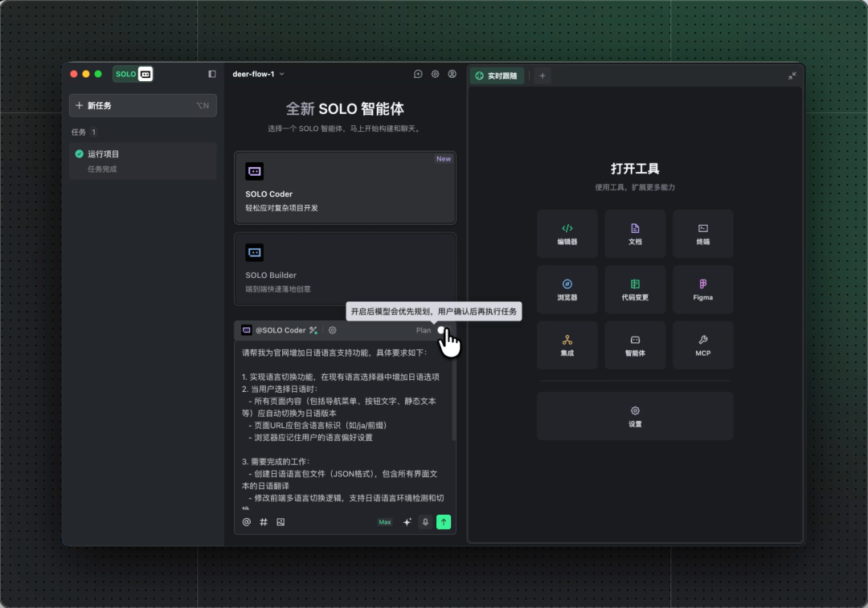Image resolution: width=868 pixels, height=608 pixels.
Task: Open settings gear in the top header
Action: pyautogui.click(x=435, y=74)
